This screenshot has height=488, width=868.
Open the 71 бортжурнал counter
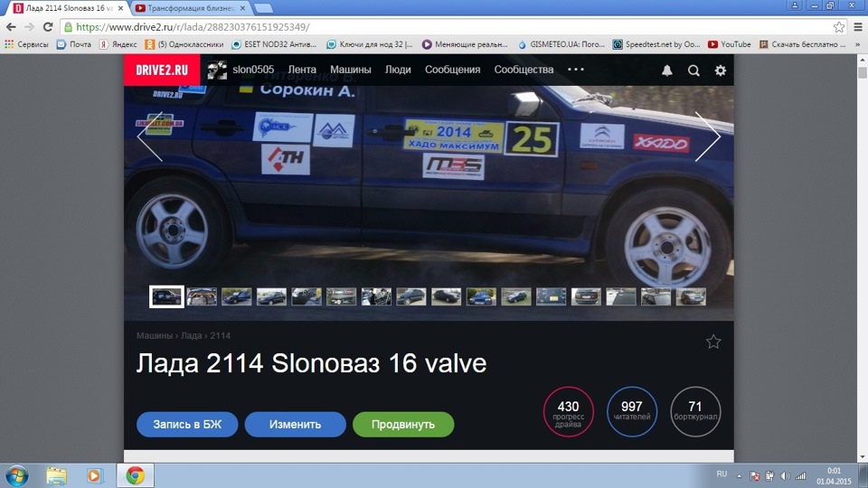click(x=695, y=412)
